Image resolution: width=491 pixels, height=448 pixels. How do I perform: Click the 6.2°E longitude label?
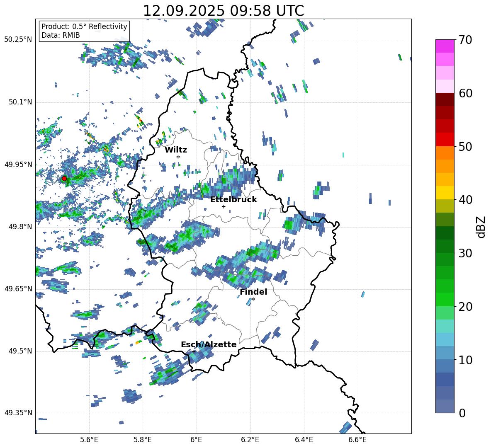pos(250,440)
